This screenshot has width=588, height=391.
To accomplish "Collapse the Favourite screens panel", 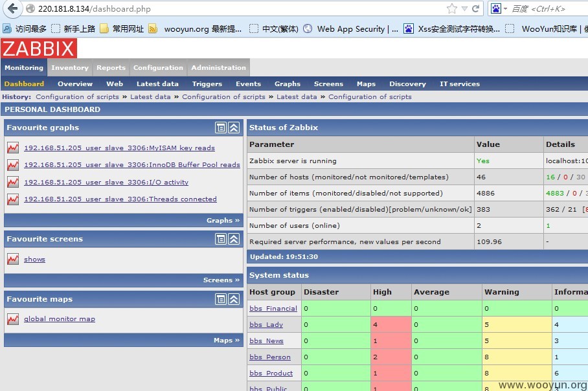I will [x=234, y=239].
